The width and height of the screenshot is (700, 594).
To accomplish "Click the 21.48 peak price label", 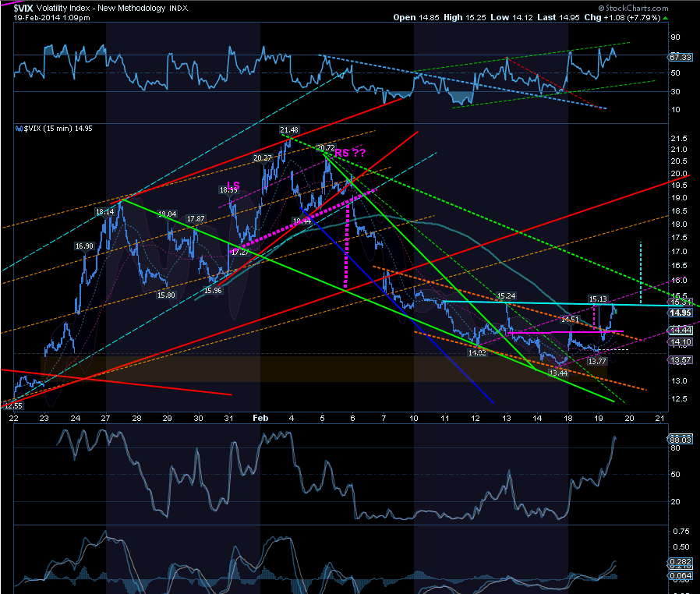I will pyautogui.click(x=289, y=130).
